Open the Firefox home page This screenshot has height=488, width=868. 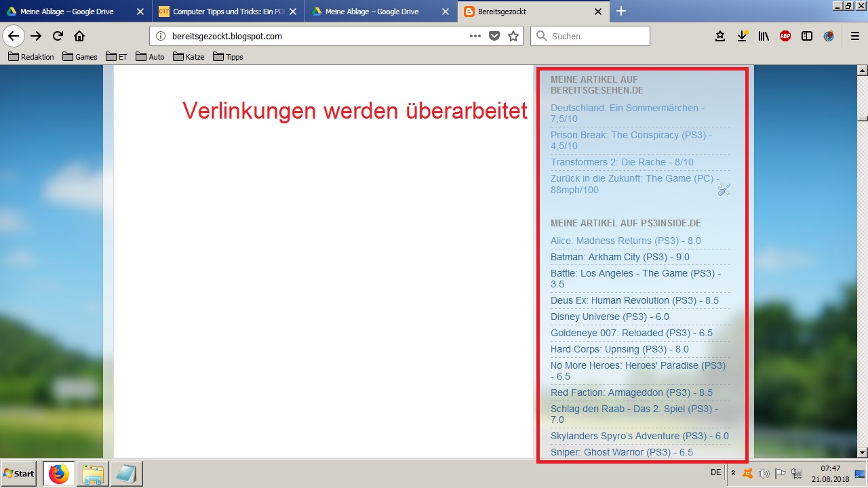point(79,36)
